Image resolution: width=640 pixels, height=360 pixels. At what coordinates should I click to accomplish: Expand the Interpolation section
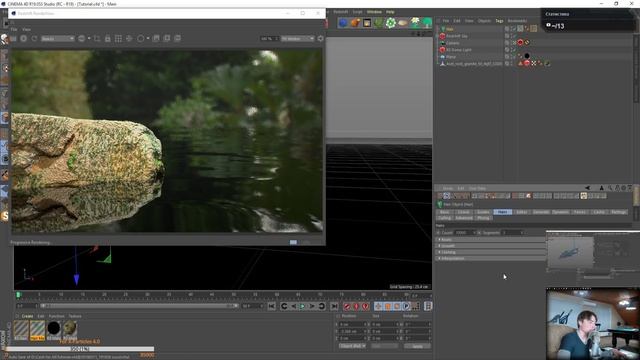click(491, 258)
